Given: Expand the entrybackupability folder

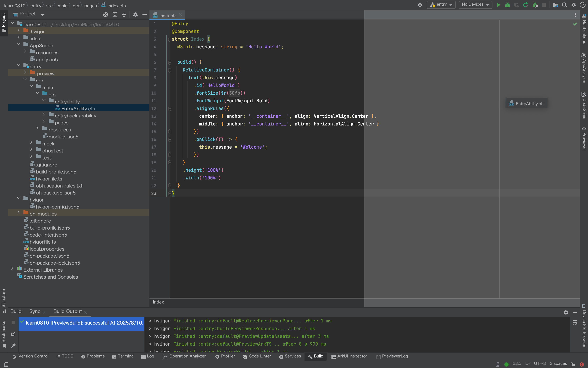Looking at the screenshot, I should click(x=44, y=114).
